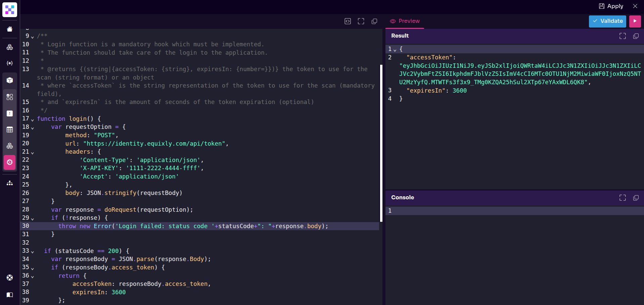Image resolution: width=644 pixels, height=305 pixels.
Task: Click the identity.equixly.com URL string
Action: click(x=154, y=144)
